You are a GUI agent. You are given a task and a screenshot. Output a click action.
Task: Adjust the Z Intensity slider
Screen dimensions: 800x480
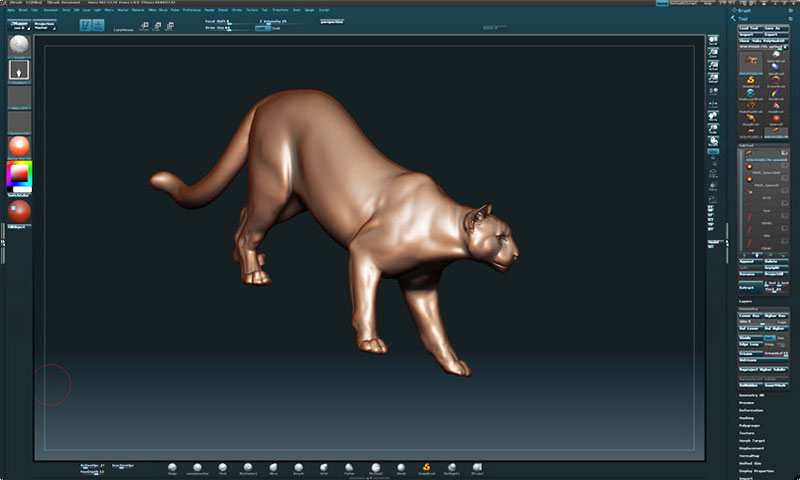(x=281, y=22)
